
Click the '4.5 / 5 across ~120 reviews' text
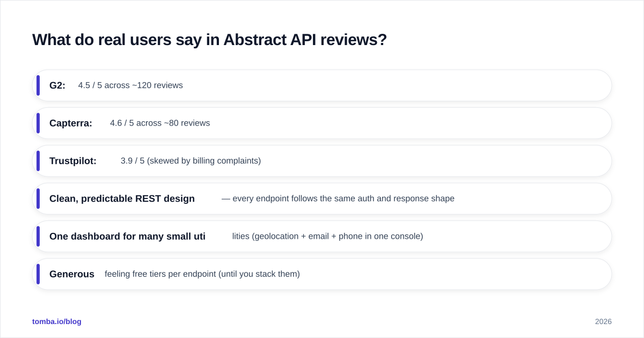(x=130, y=85)
